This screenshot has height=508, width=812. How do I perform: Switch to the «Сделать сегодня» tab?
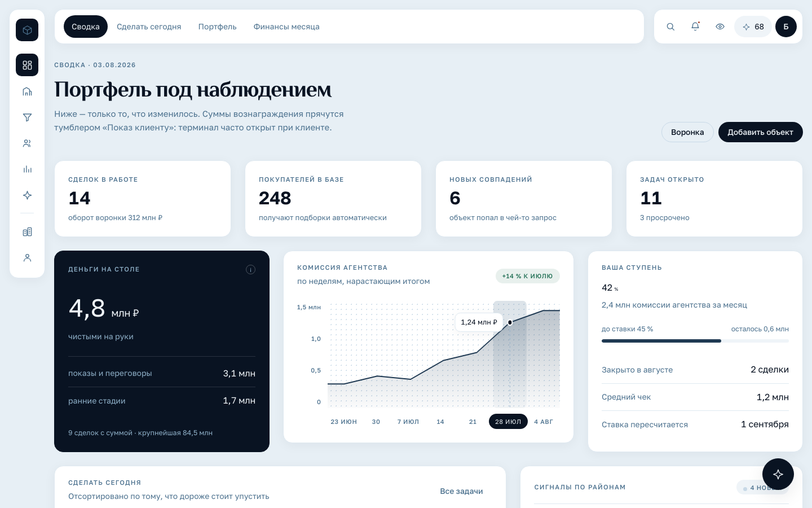(149, 27)
